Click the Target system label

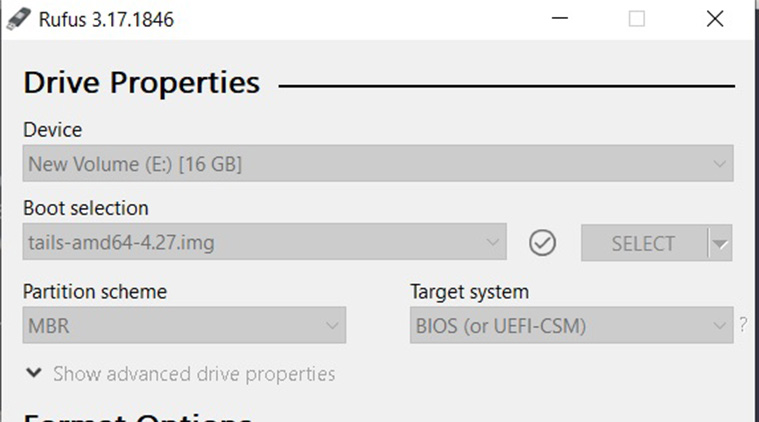469,292
